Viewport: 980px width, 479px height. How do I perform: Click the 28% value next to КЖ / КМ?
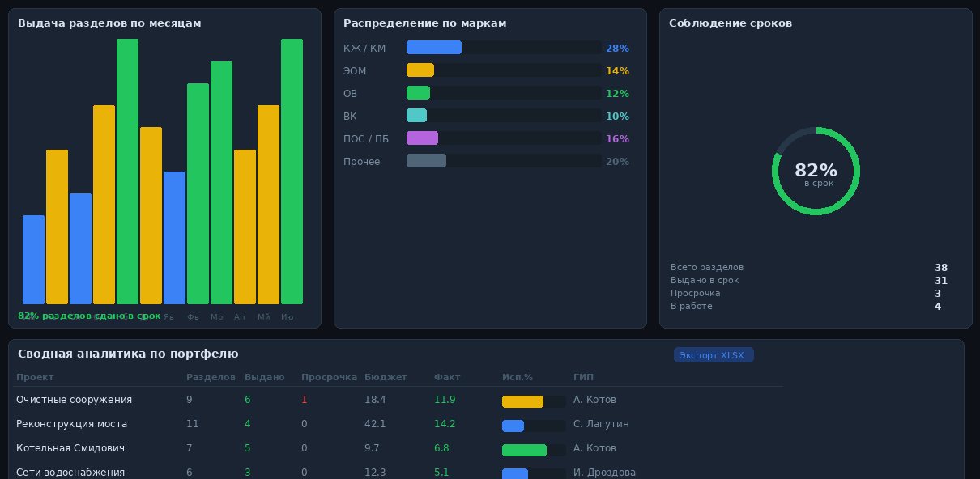pos(617,49)
